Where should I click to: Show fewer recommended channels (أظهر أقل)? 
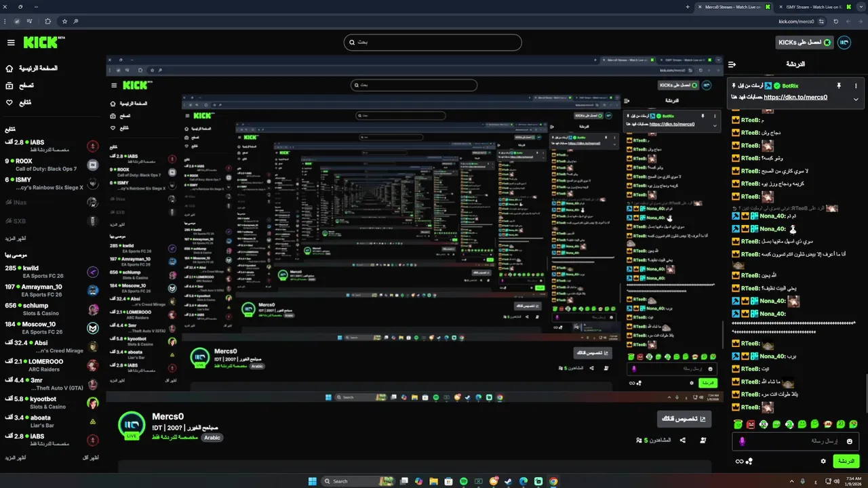pos(90,457)
